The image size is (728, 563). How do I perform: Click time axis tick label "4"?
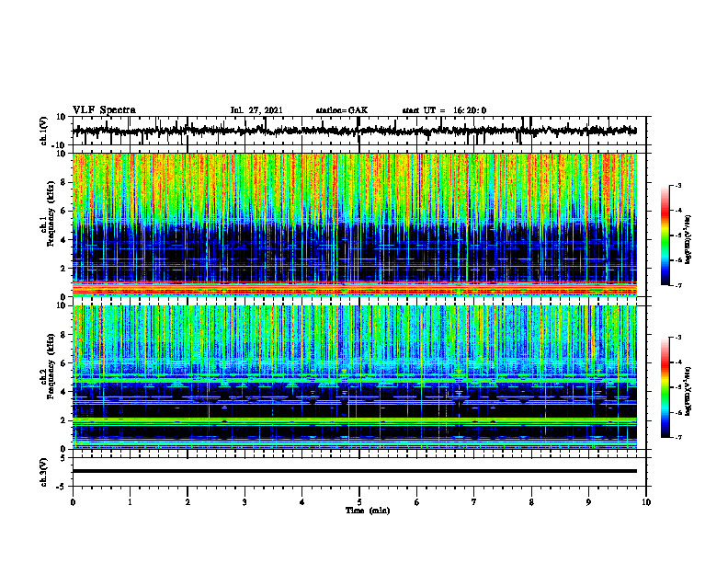[302, 502]
